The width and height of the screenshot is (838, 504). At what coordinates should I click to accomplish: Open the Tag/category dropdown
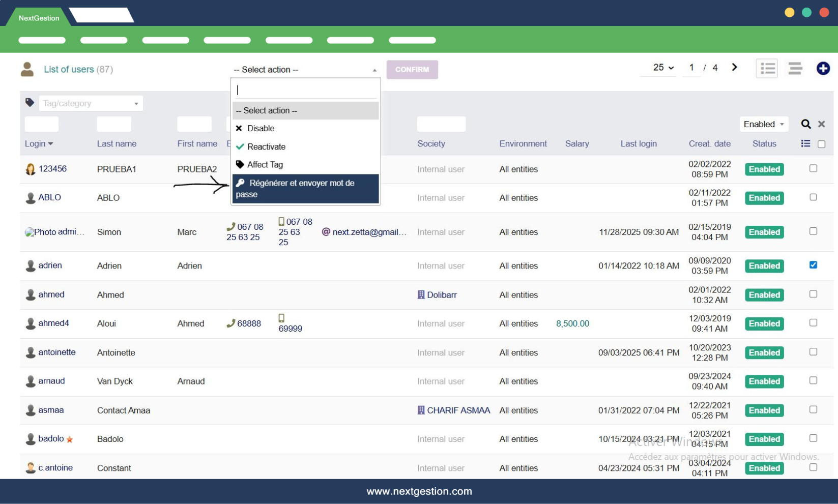91,104
